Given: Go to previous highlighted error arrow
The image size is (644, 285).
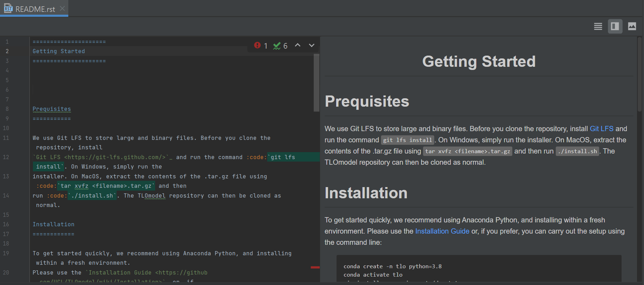Looking at the screenshot, I should 298,45.
